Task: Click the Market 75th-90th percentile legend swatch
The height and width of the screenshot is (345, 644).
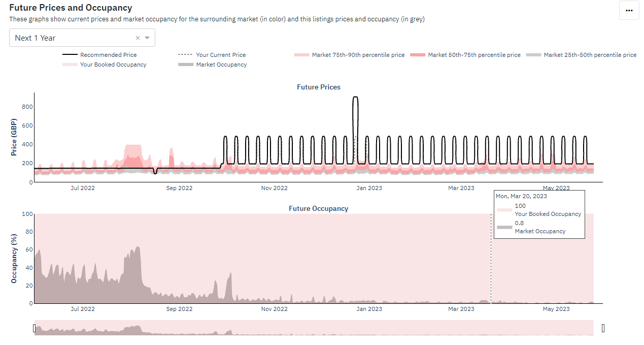Action: (301, 54)
